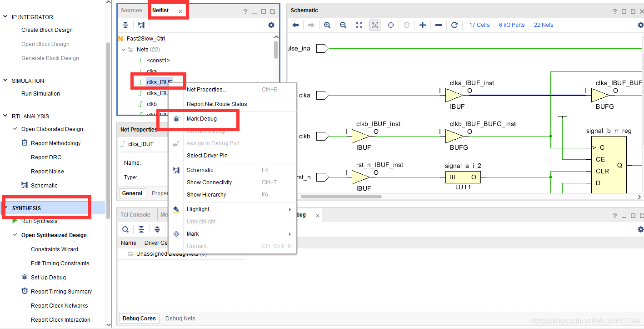Click Report Timing Summary clock icon
This screenshot has height=329, width=644.
[25, 291]
